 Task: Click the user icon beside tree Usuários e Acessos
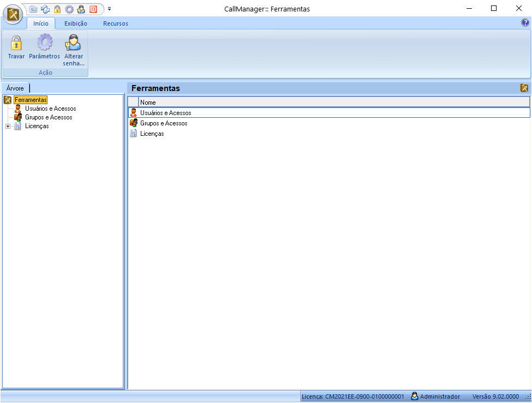17,109
